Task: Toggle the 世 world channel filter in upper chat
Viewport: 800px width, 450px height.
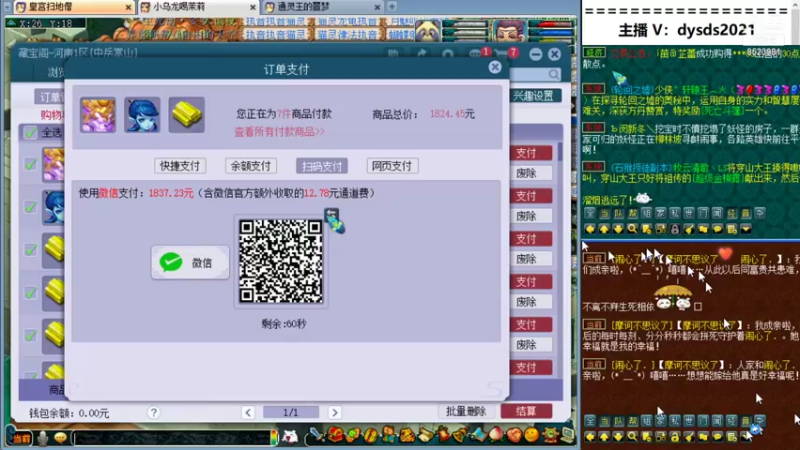Action: [x=689, y=213]
